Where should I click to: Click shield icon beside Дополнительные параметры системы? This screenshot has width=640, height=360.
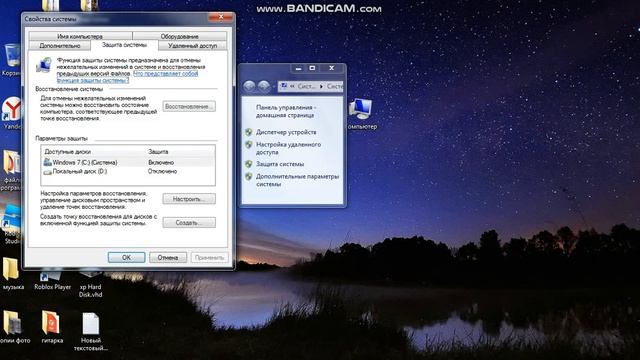pos(249,177)
